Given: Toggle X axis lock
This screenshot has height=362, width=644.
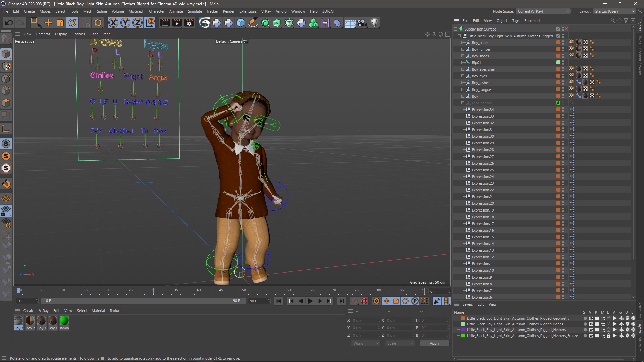Looking at the screenshot, I should tap(113, 23).
